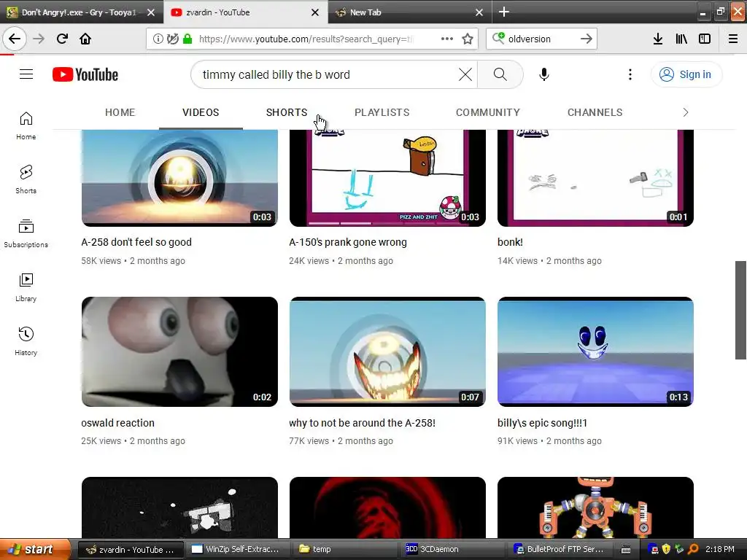Bookmark this page with the star icon

coord(468,39)
